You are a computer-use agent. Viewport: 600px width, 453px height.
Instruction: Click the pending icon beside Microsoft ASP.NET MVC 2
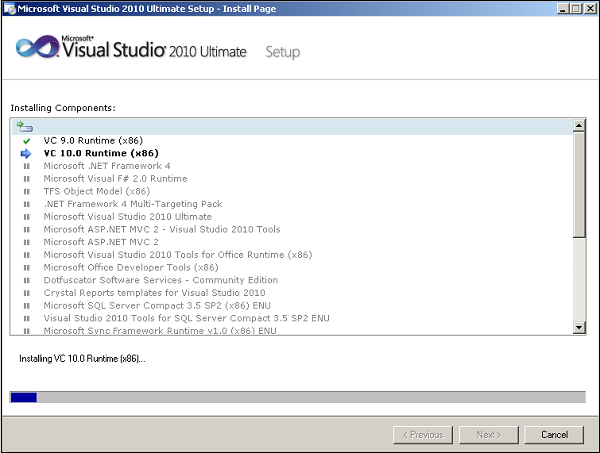[x=26, y=242]
